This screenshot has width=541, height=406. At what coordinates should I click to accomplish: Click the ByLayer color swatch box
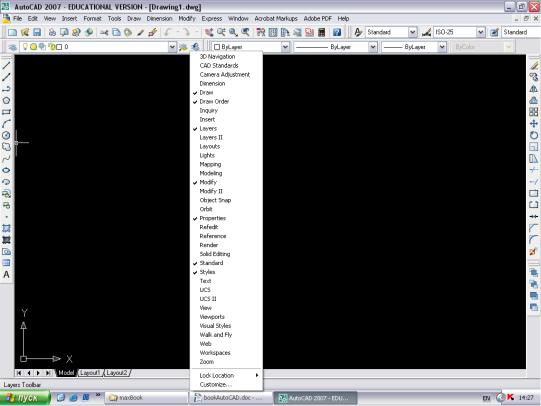217,47
